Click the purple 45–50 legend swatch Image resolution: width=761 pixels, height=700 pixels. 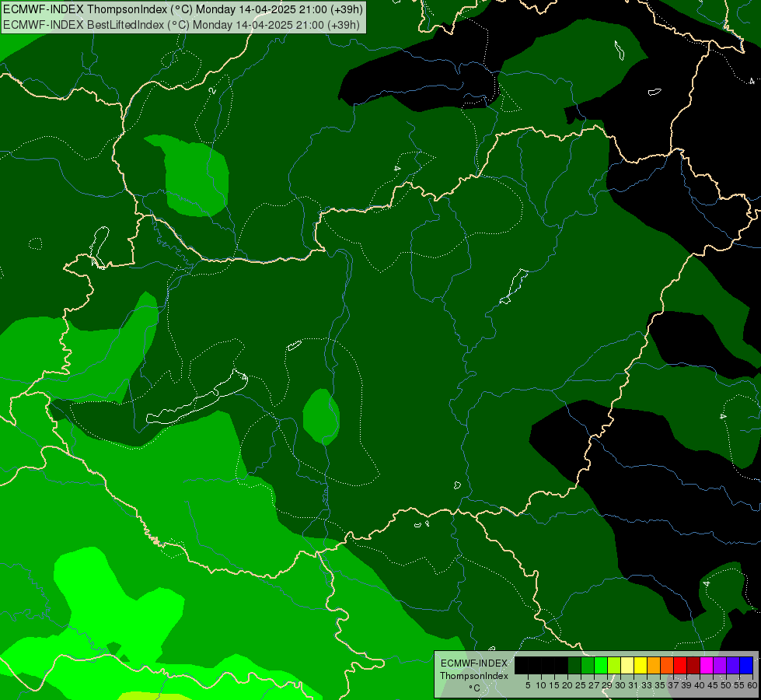[720, 665]
